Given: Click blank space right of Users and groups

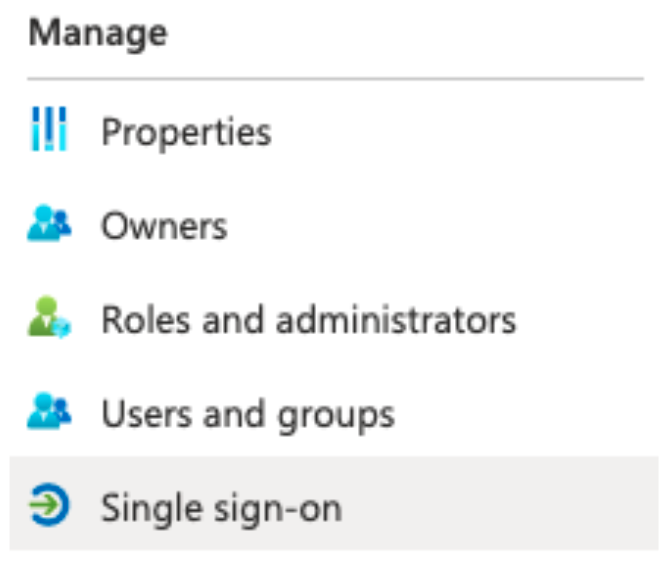Looking at the screenshot, I should click(527, 412).
